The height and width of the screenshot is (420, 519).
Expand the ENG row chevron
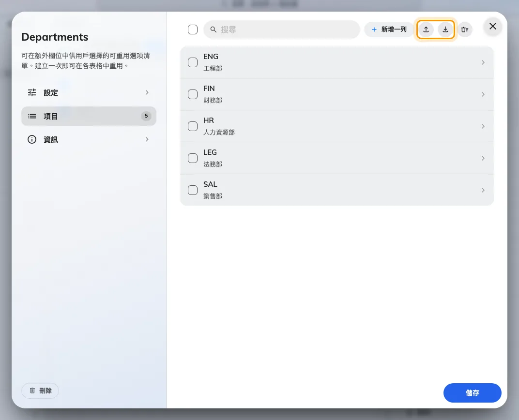(x=483, y=62)
